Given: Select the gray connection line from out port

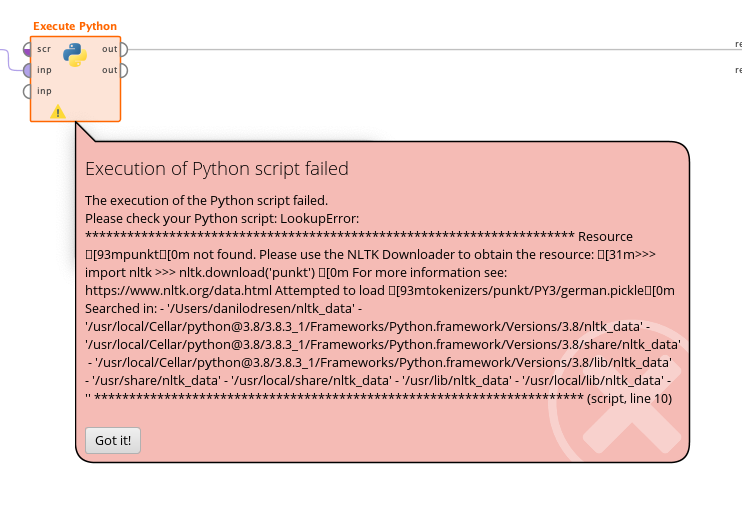Looking at the screenshot, I should [426, 49].
